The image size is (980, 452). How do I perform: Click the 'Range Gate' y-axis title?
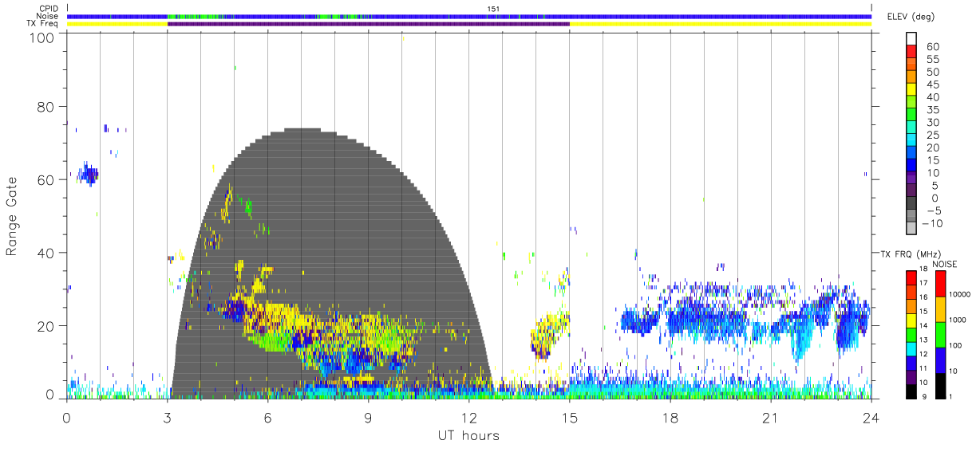[12, 216]
